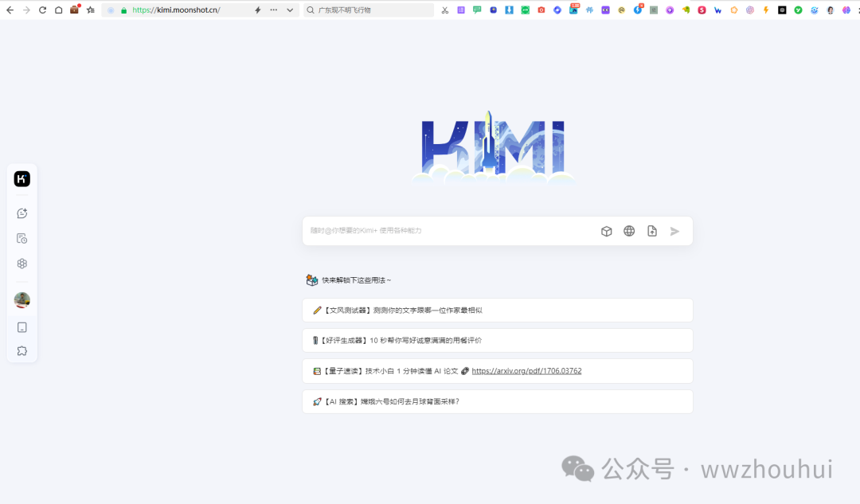Image resolution: width=860 pixels, height=504 pixels.
Task: Click the green chat bubble extension icon
Action: [x=477, y=10]
